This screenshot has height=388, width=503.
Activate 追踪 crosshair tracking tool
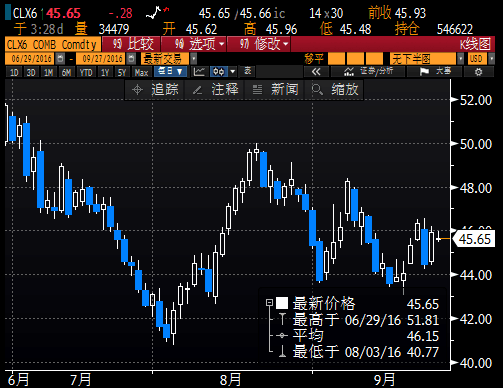pyautogui.click(x=155, y=89)
